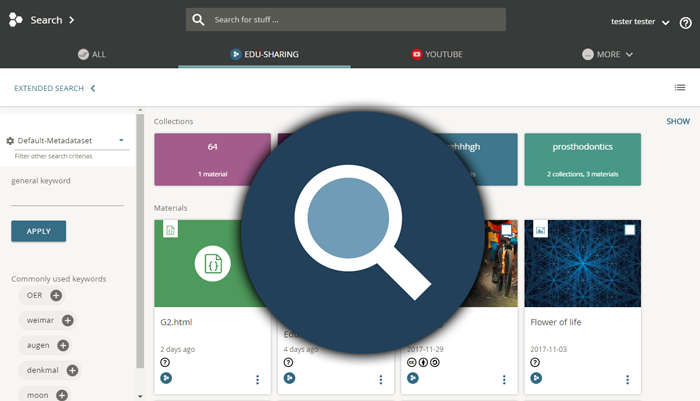Click license info icon under G2.html

[x=165, y=362]
